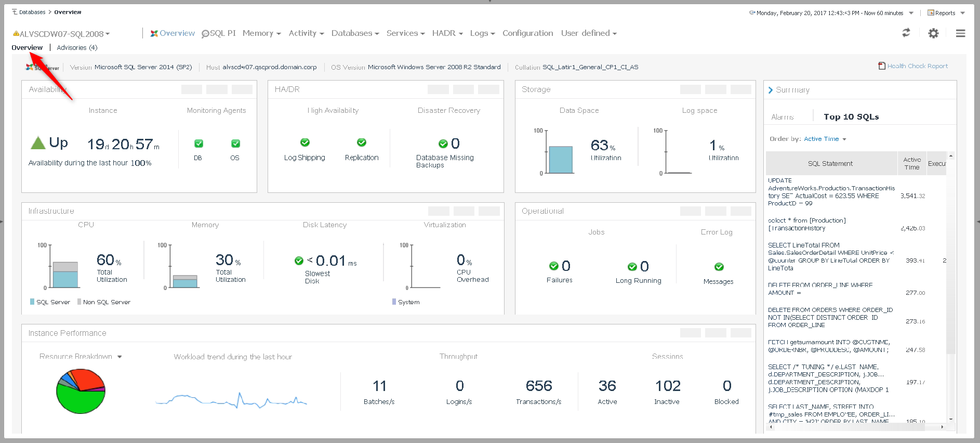Click the Log Shipping green status icon
980x443 pixels.
coord(305,142)
